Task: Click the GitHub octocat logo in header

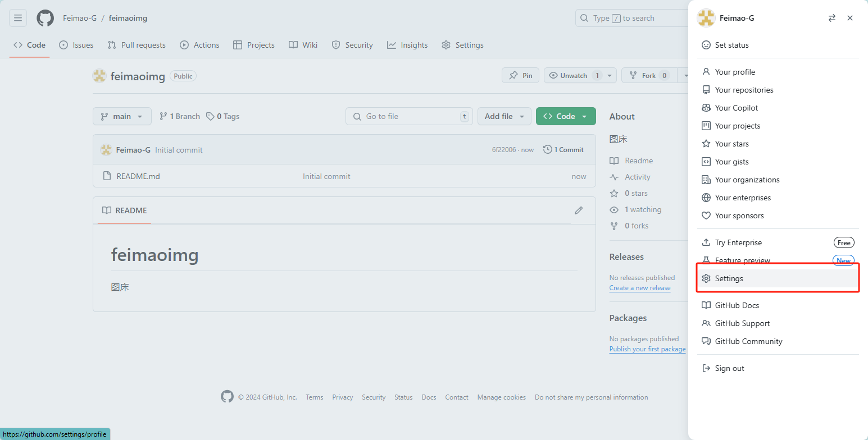Action: pyautogui.click(x=45, y=18)
